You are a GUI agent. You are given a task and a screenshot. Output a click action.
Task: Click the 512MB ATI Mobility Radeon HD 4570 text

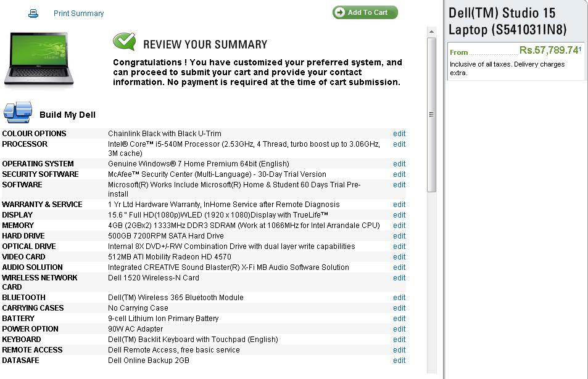pyautogui.click(x=170, y=257)
